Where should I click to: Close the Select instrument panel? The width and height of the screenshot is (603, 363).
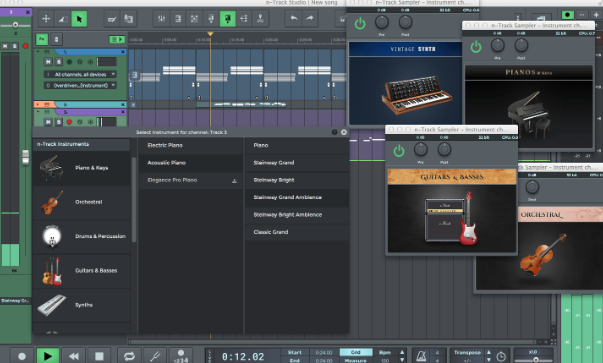(x=343, y=132)
